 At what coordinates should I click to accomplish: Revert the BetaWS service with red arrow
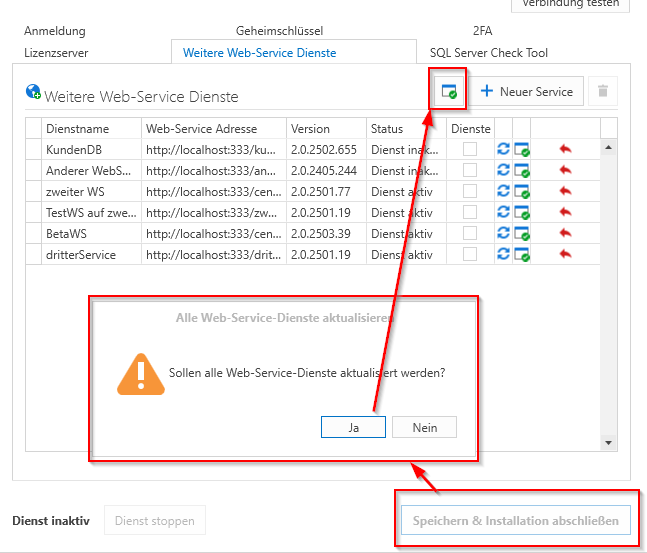tap(565, 234)
